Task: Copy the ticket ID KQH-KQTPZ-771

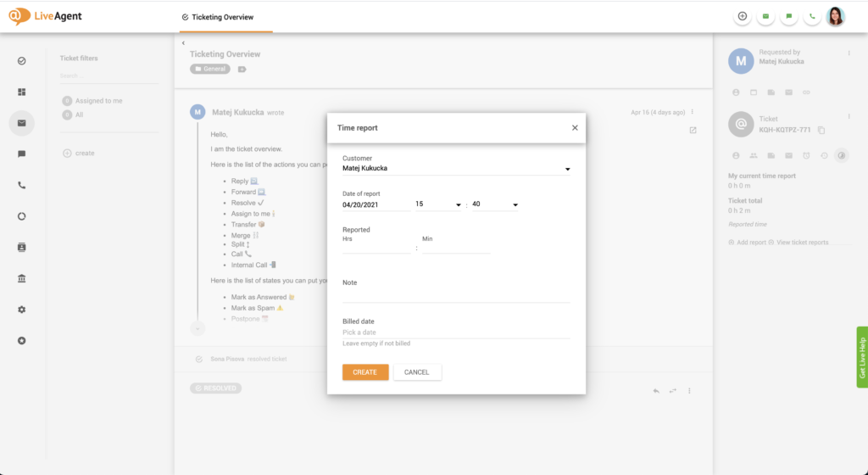Action: pyautogui.click(x=821, y=130)
